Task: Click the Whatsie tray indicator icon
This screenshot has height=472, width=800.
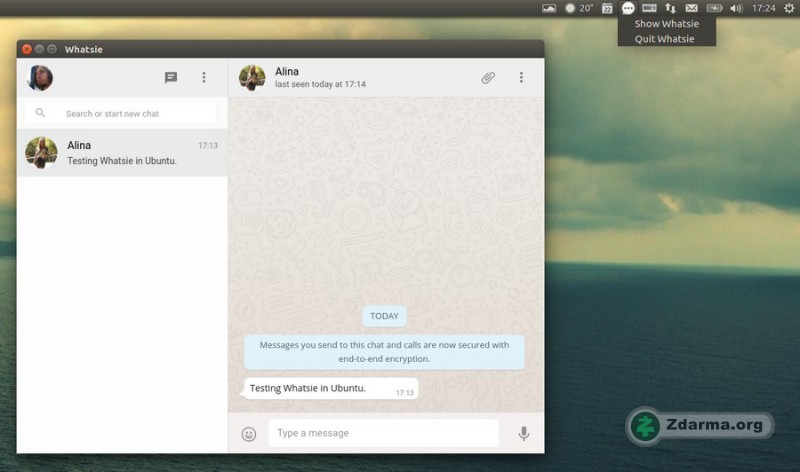Action: click(x=628, y=8)
